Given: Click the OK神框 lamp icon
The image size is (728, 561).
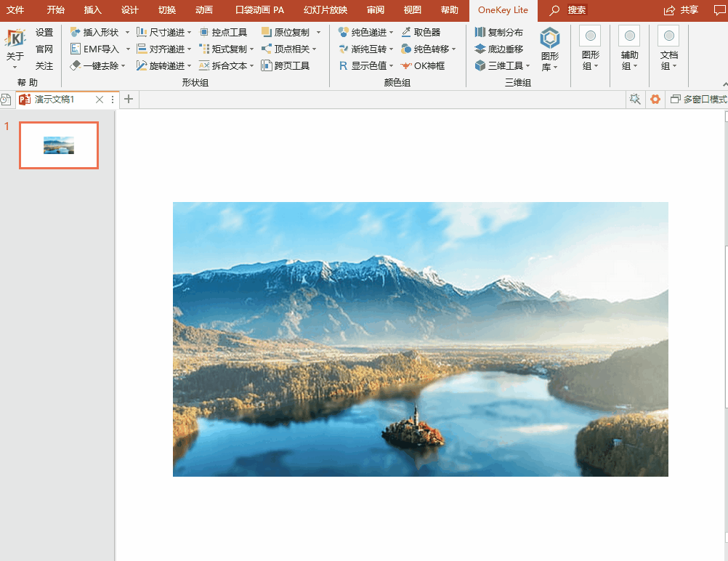Looking at the screenshot, I should [x=406, y=65].
